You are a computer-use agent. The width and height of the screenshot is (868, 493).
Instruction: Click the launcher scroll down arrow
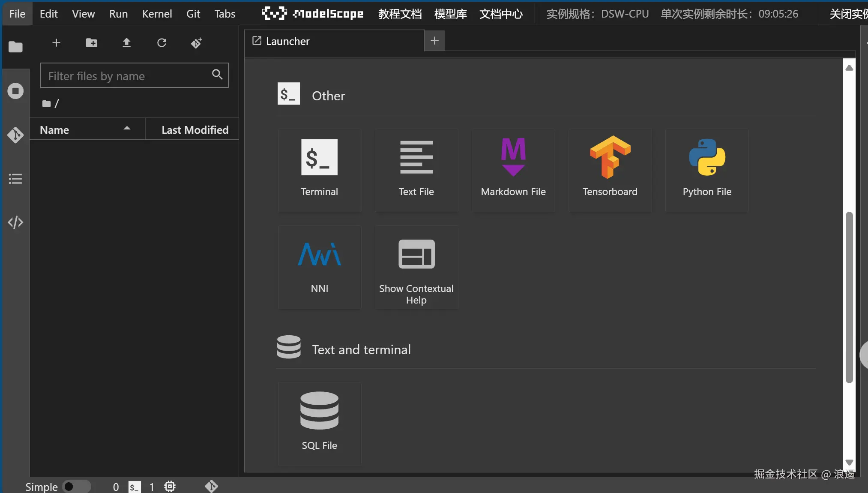[x=849, y=462]
